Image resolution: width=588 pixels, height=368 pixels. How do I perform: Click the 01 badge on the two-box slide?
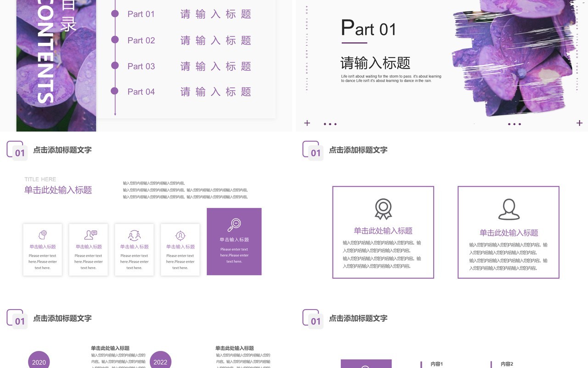[x=316, y=153]
